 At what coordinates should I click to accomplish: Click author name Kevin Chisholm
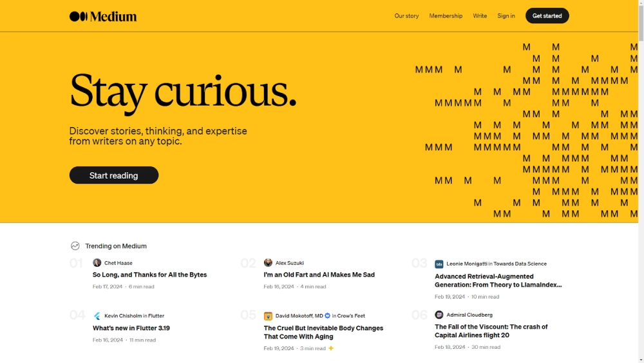(x=123, y=316)
